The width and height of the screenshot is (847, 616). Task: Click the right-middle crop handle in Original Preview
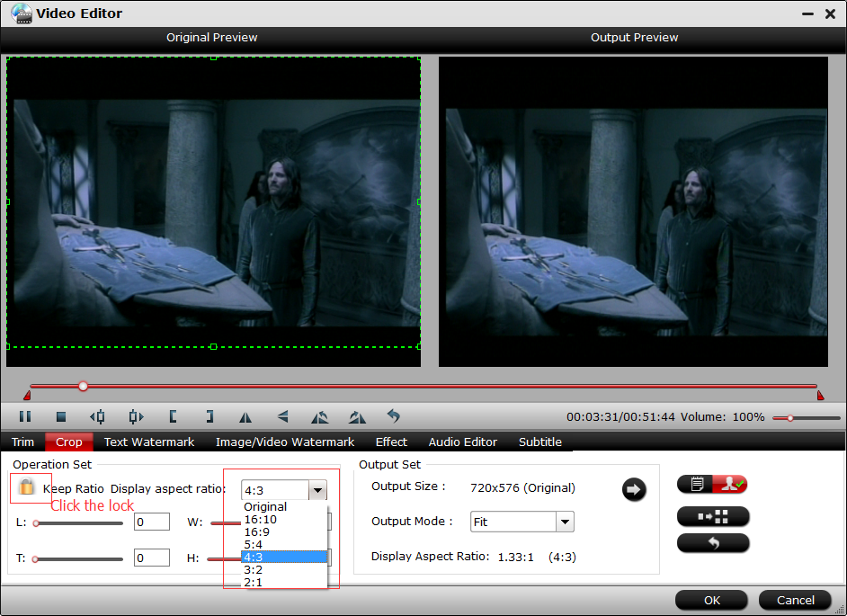pos(419,202)
